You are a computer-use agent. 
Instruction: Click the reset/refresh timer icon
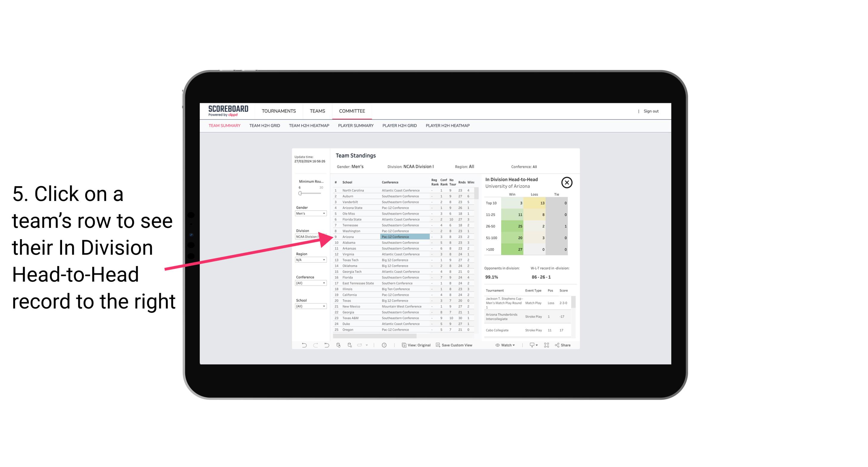(x=384, y=345)
